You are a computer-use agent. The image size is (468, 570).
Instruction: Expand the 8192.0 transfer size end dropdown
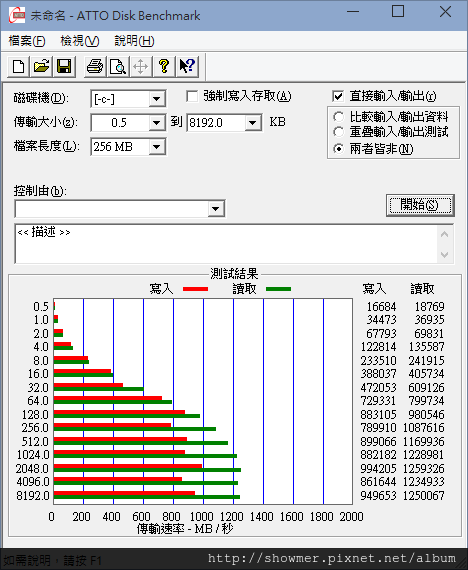click(252, 123)
